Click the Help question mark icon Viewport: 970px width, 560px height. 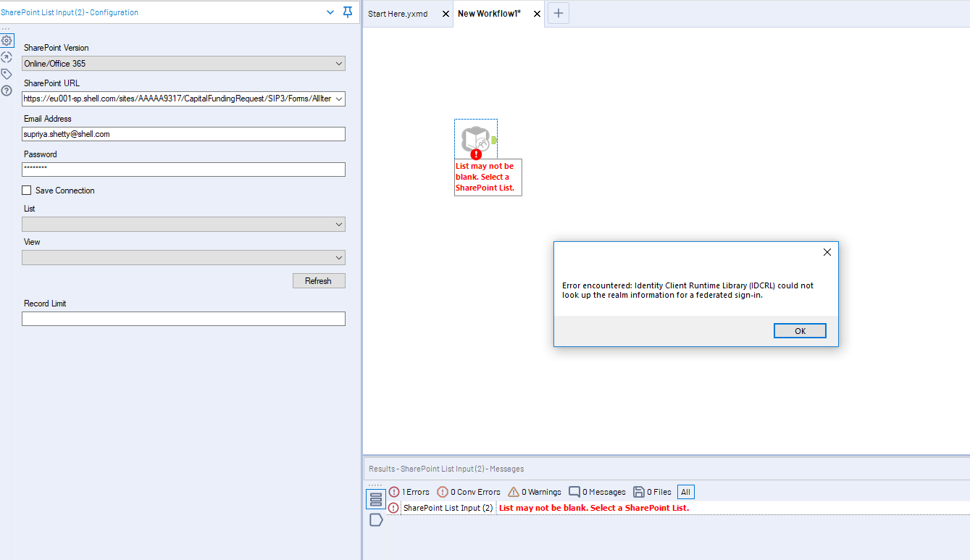click(x=7, y=90)
